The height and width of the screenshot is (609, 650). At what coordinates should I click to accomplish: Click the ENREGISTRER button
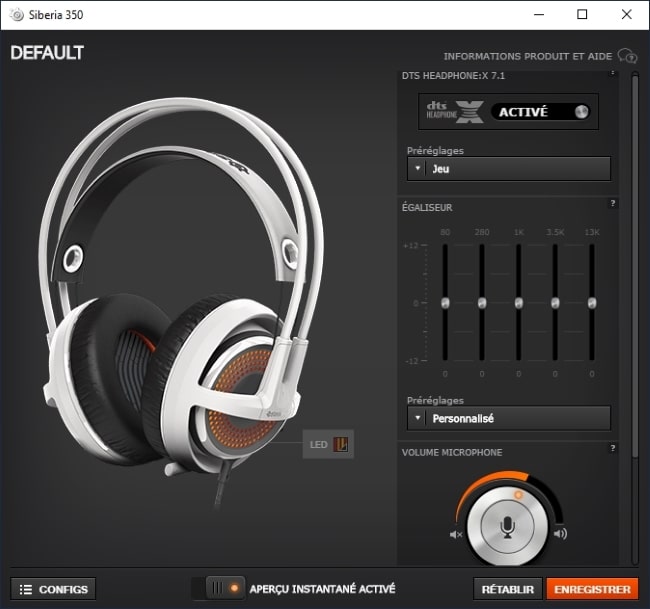[x=592, y=589]
